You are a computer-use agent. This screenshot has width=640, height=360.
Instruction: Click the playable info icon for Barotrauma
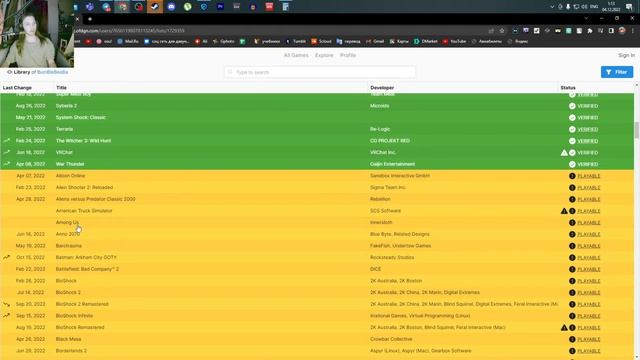[x=572, y=246]
